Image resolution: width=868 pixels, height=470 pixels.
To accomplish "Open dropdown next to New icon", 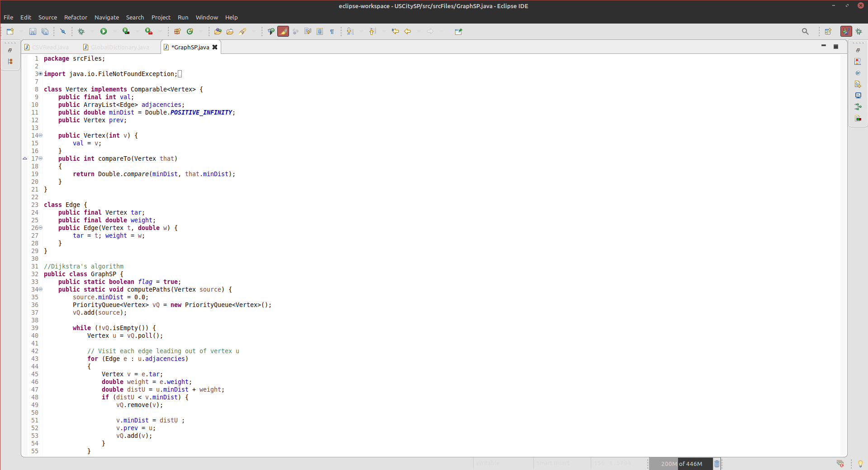I will (20, 31).
